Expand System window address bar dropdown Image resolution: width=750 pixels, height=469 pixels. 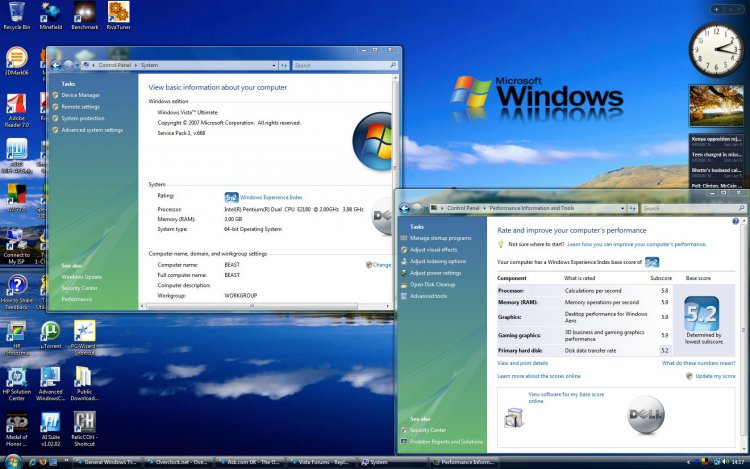274,65
